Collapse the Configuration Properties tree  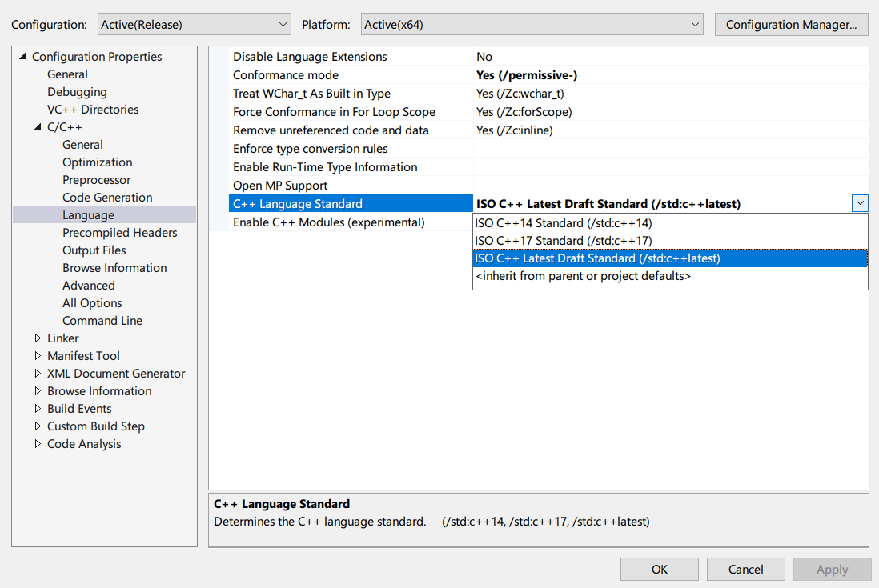pos(24,56)
